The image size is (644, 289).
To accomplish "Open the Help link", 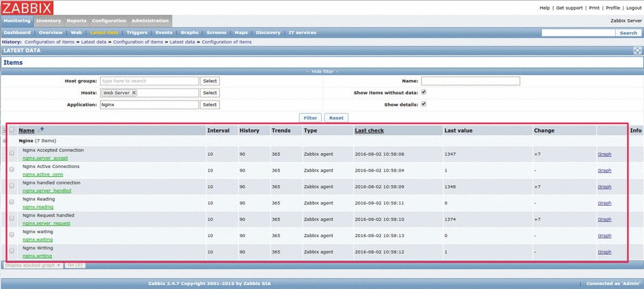I will (x=545, y=8).
